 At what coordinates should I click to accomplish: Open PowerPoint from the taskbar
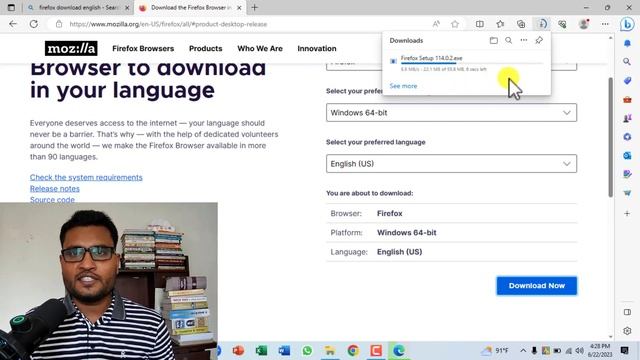click(x=238, y=351)
